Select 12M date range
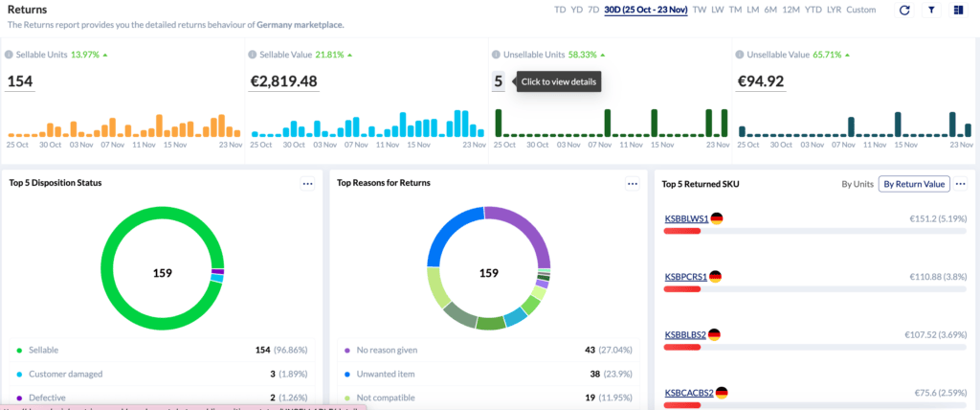 [x=791, y=10]
